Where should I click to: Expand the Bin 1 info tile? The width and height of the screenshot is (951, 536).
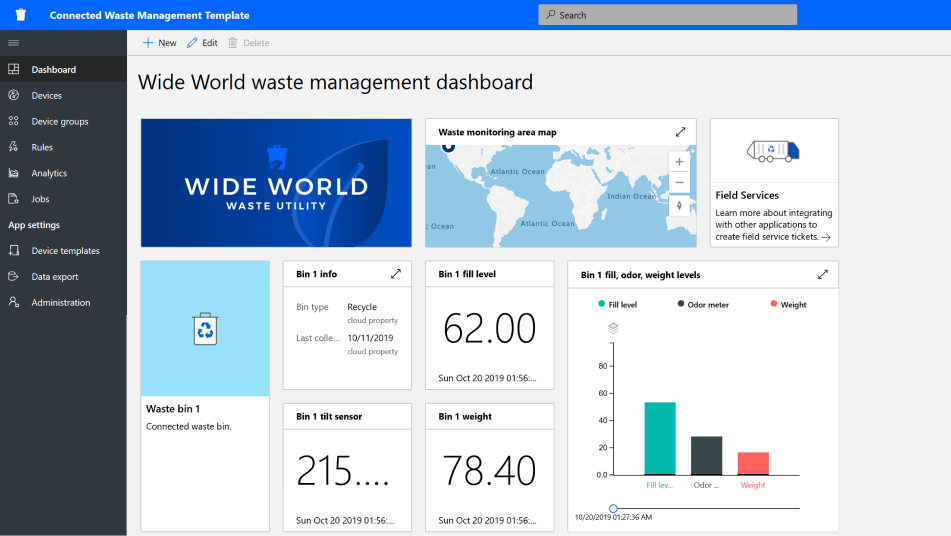(395, 274)
